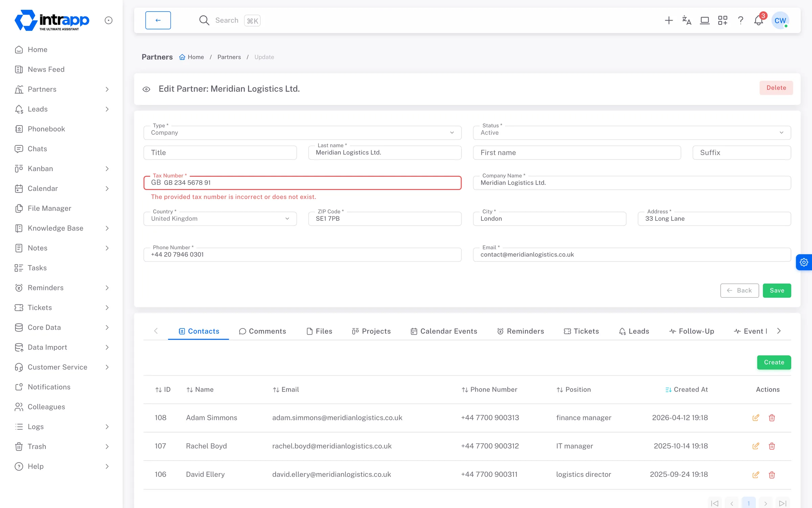Screen dimensions: 812x508
Task: Click into the First name field
Action: point(577,153)
